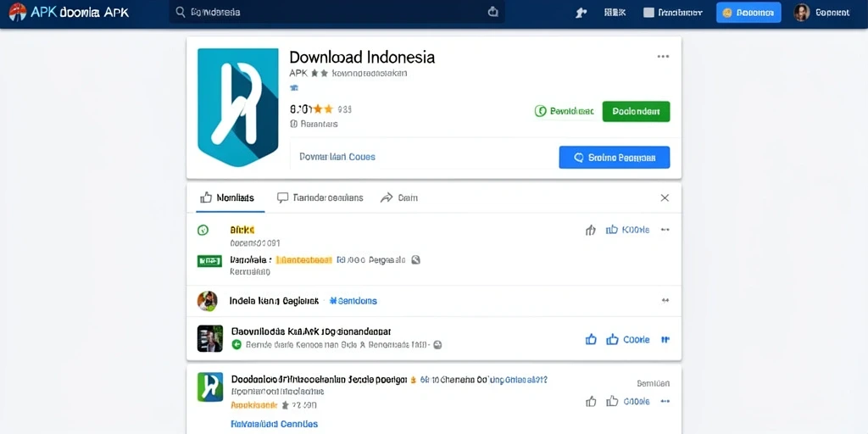The image size is (868, 434).
Task: Focus the search input field in header
Action: pyautogui.click(x=337, y=12)
